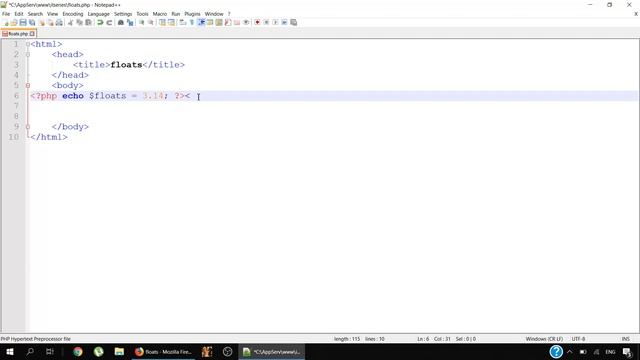Show hidden system tray icons chevron

coord(570,352)
